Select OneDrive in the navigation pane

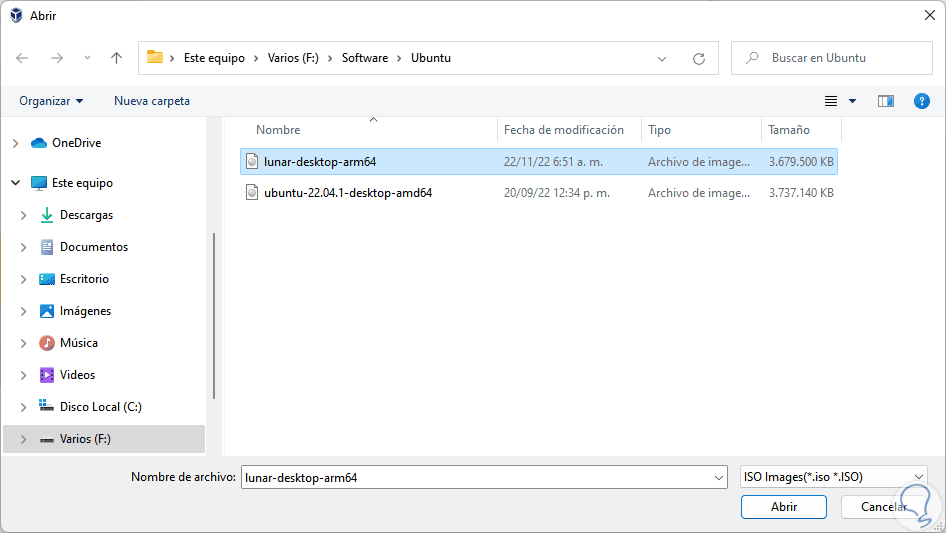77,143
